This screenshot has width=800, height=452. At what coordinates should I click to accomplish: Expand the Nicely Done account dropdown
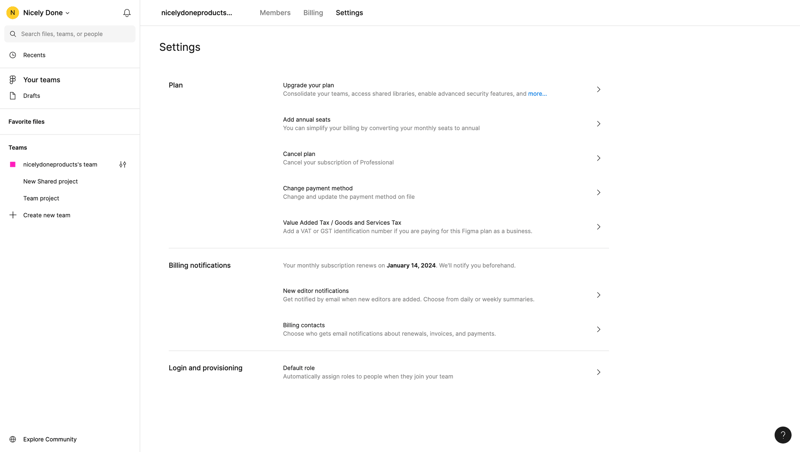pos(67,13)
